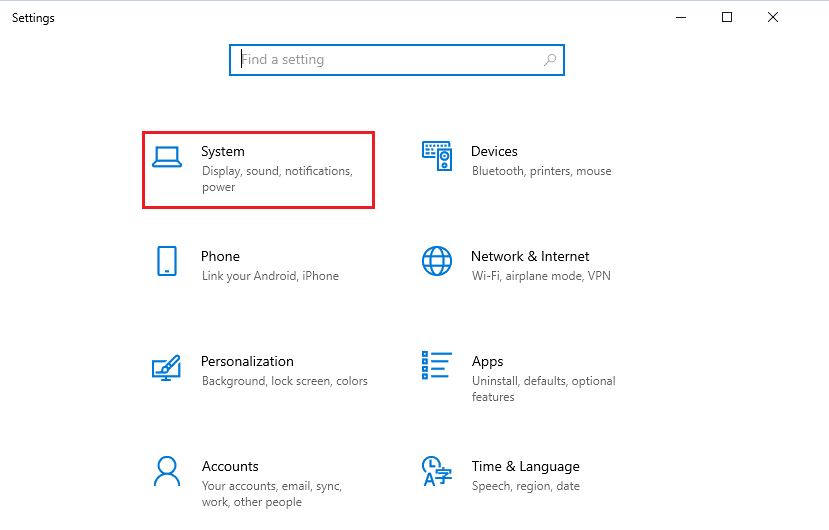Focus the Find a setting search field
The height and width of the screenshot is (530, 829).
[x=397, y=60]
